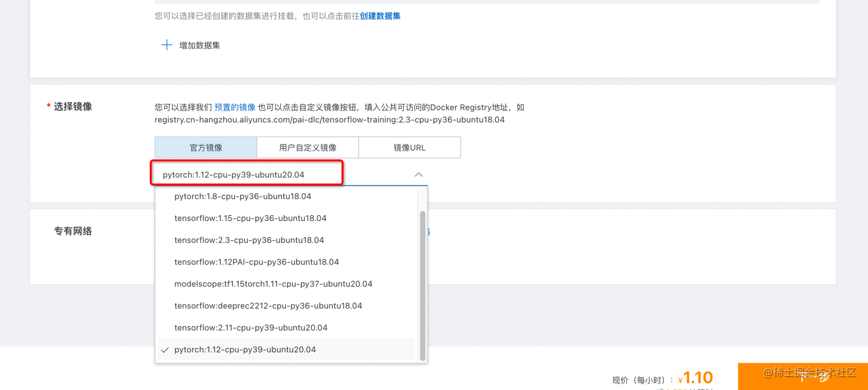Select tensorflow:1.15-cpu-py36-ubuntu18.04 option

286,218
